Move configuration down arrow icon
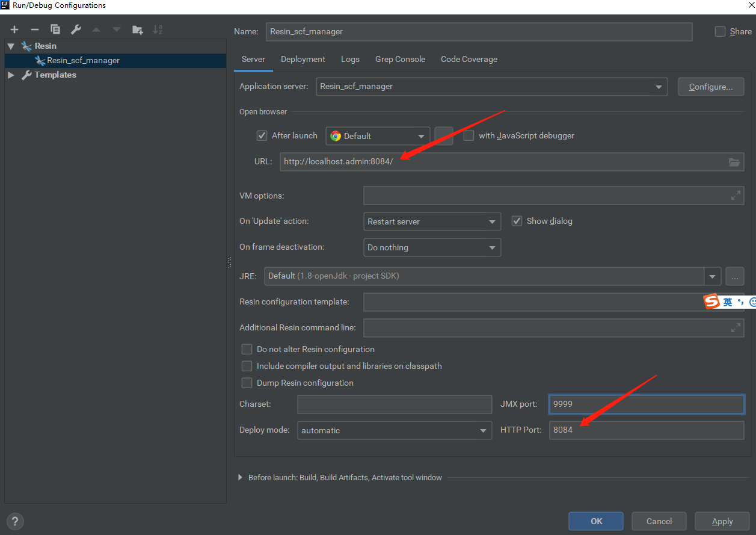This screenshot has height=535, width=756. [117, 29]
